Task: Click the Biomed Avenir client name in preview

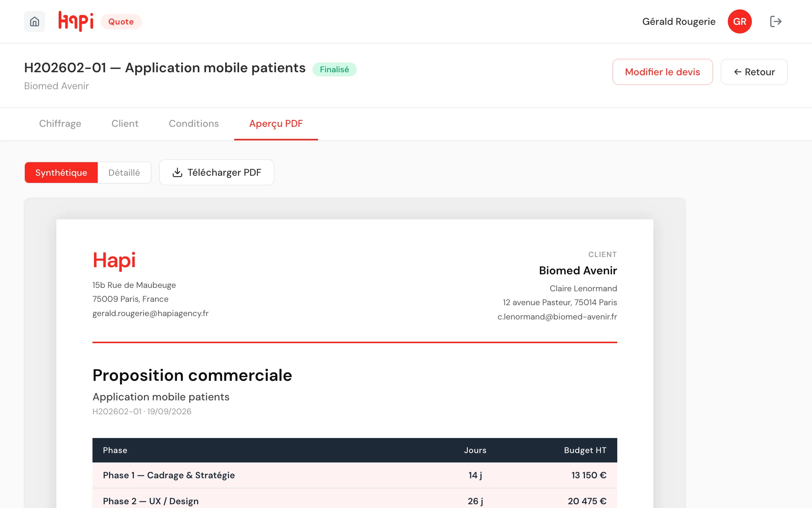Action: [x=578, y=271]
